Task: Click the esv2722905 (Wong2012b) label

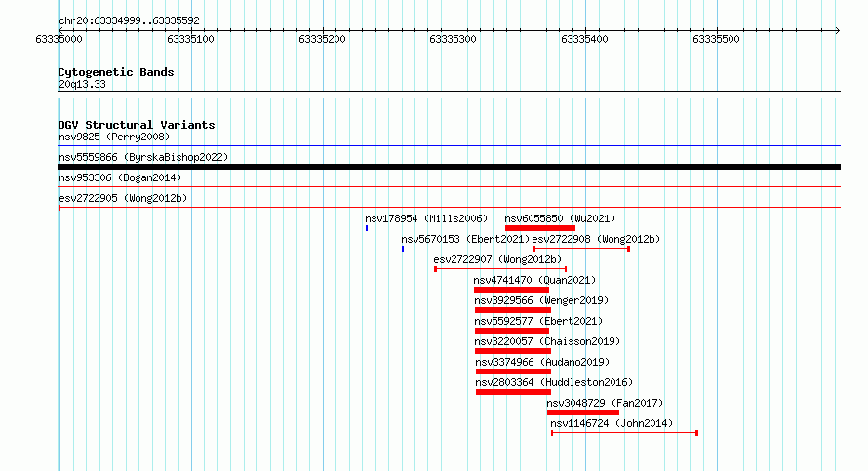Action: pyautogui.click(x=123, y=198)
